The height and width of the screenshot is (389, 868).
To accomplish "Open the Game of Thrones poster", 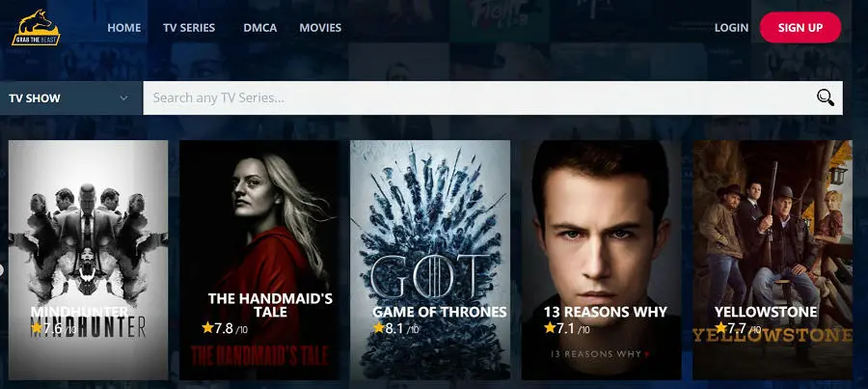I will [x=431, y=260].
